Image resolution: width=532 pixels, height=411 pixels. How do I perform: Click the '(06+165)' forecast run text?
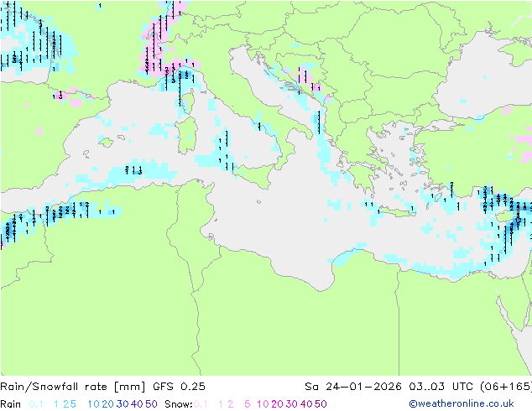pyautogui.click(x=506, y=387)
